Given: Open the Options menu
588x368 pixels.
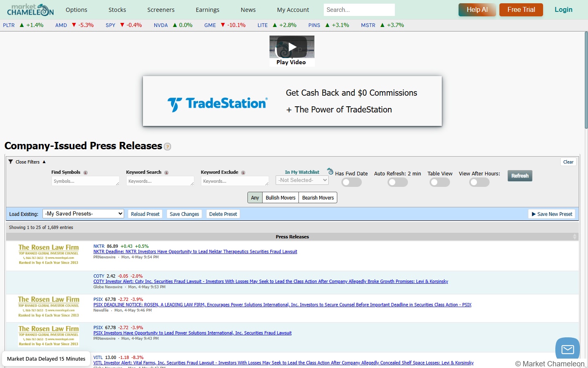Looking at the screenshot, I should [x=76, y=10].
